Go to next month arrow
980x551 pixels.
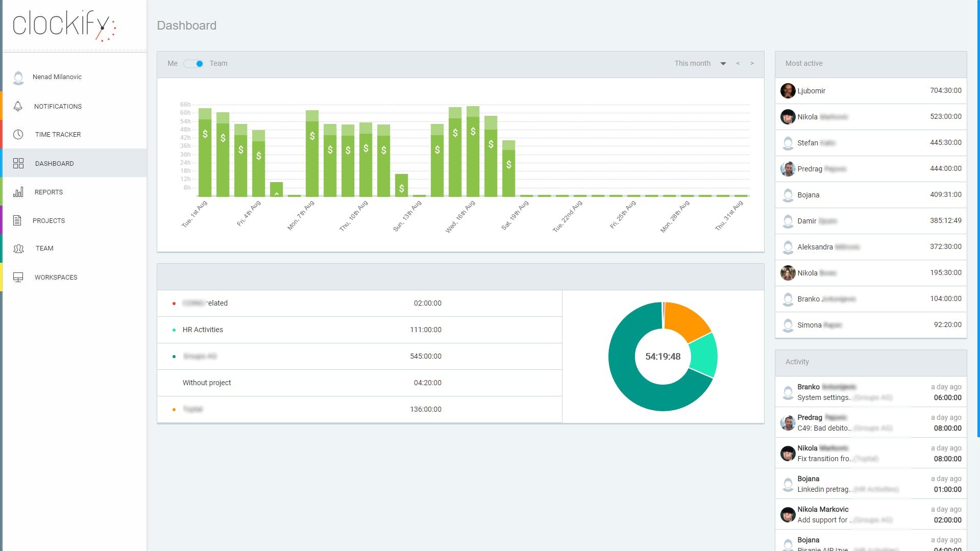(752, 63)
